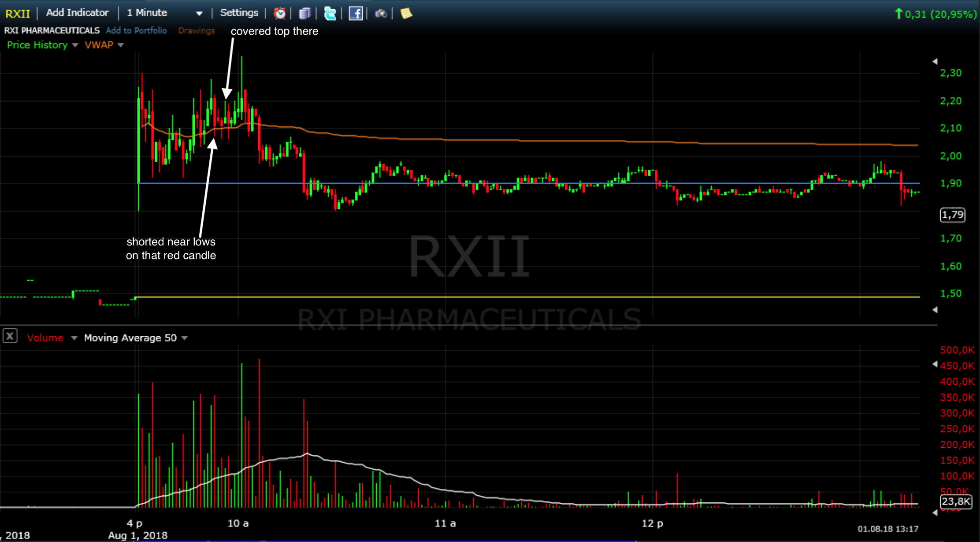Close the Volume panel with X
Viewport: 980px width, 542px height.
click(x=10, y=336)
